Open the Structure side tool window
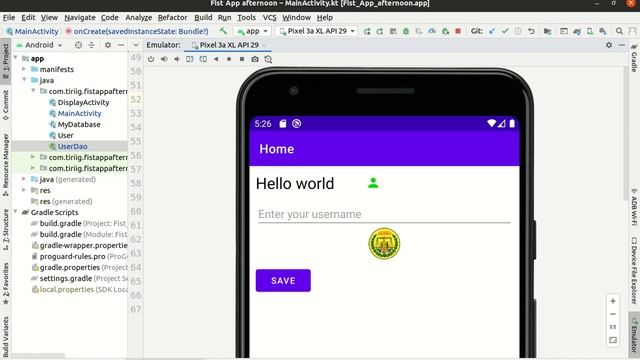 (6, 229)
